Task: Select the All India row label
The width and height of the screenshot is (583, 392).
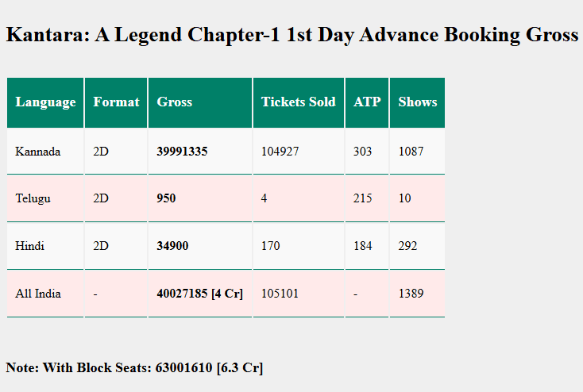Action: (38, 294)
